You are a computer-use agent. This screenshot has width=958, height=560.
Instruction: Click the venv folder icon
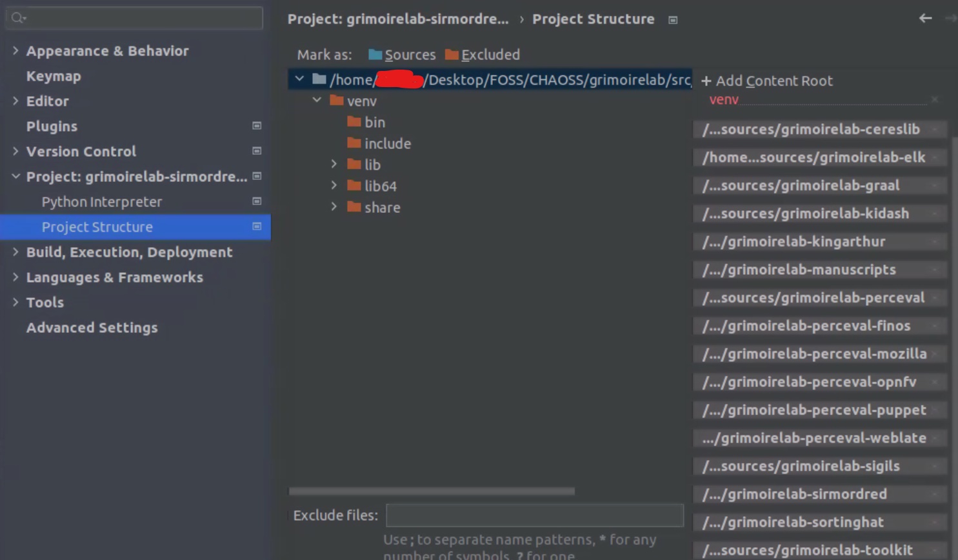337,100
